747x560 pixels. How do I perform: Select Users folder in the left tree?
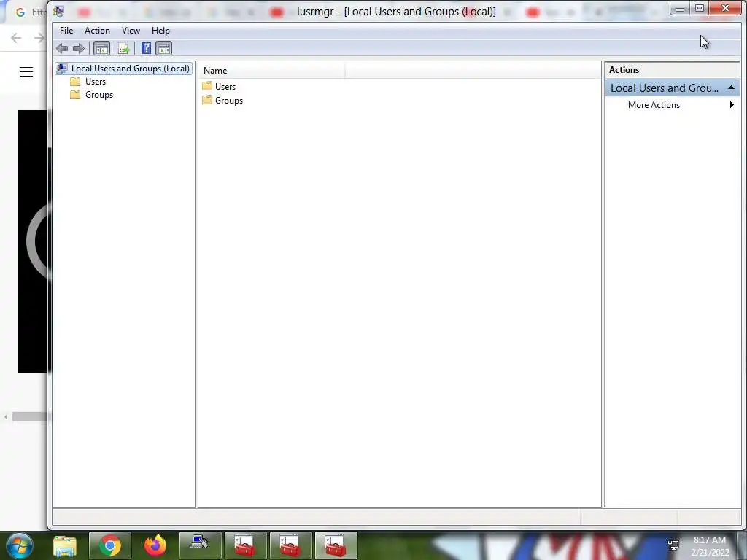click(x=96, y=82)
